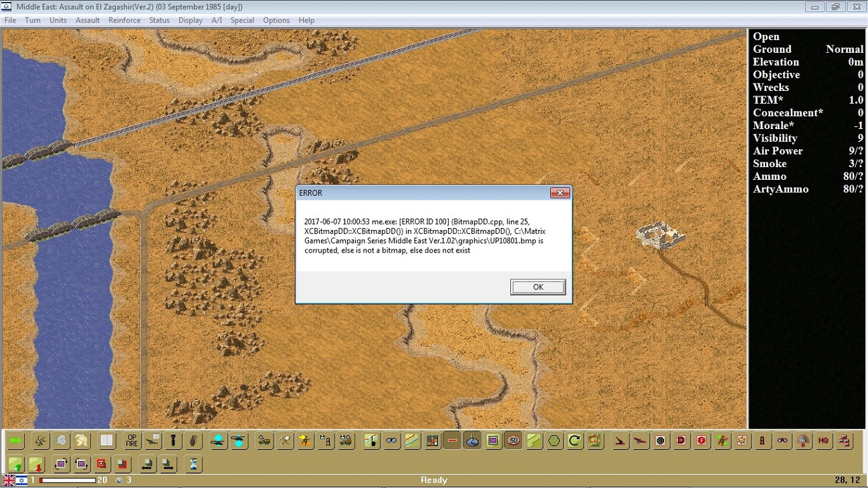Click the Morale* entry in the info panel

tap(808, 126)
